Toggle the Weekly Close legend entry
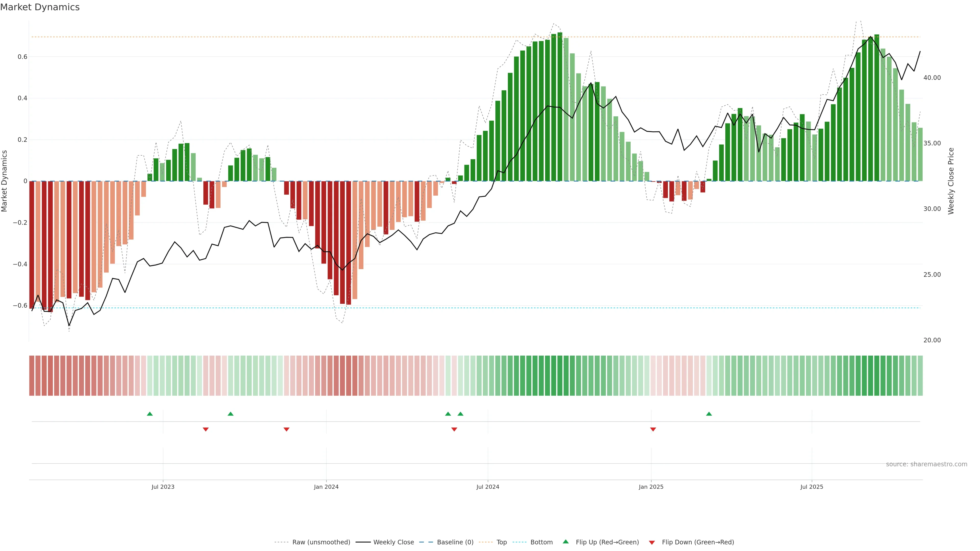Viewport: 980px width, 551px height. point(393,542)
